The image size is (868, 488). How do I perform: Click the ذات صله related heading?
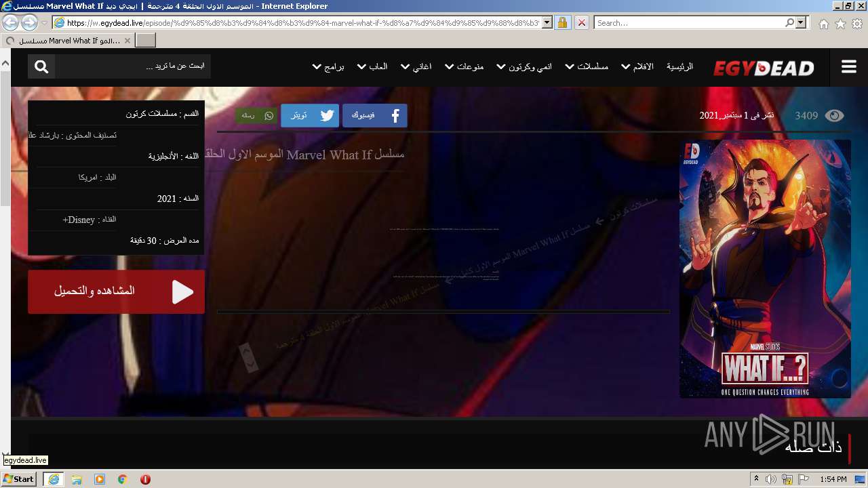coord(814,447)
